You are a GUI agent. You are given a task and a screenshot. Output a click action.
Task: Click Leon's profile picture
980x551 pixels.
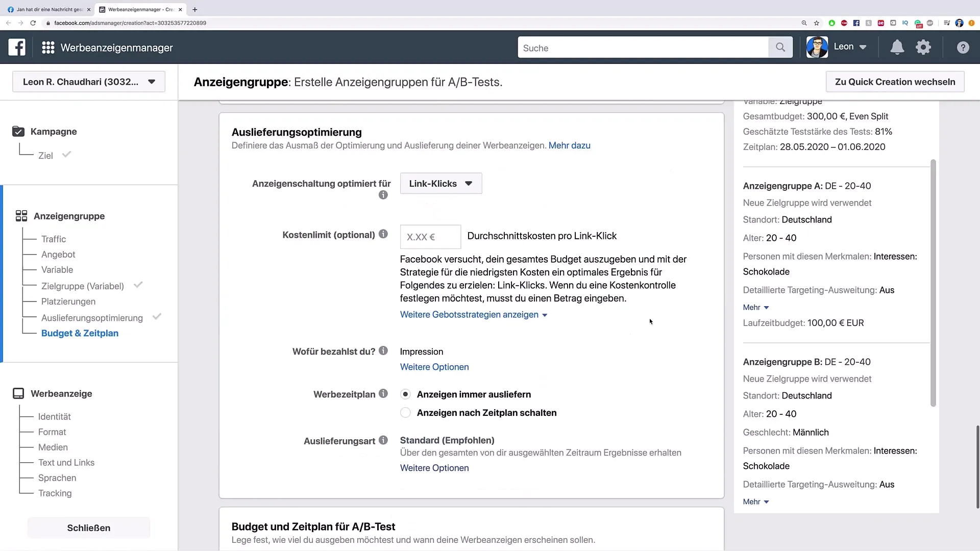pos(817,47)
